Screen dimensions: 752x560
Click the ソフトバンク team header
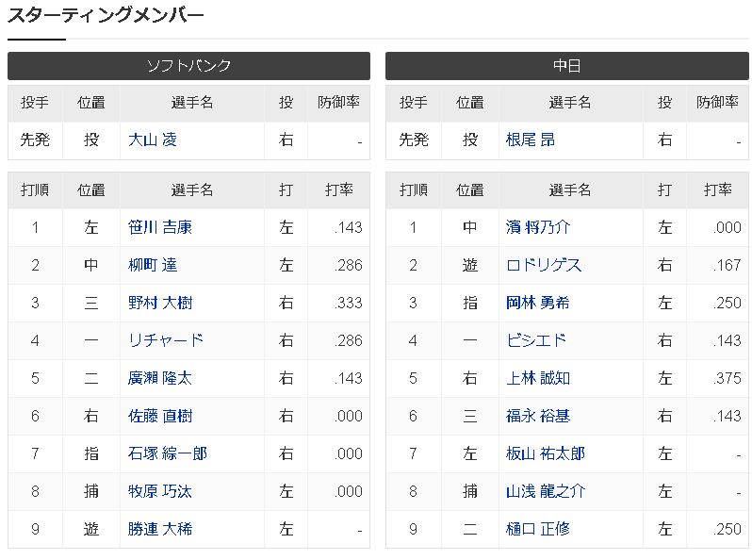[x=188, y=66]
